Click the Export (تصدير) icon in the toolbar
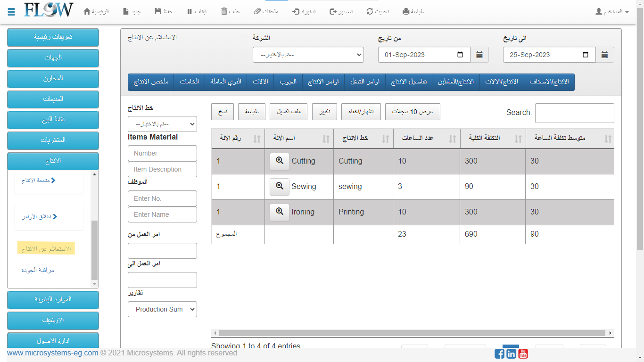 333,11
